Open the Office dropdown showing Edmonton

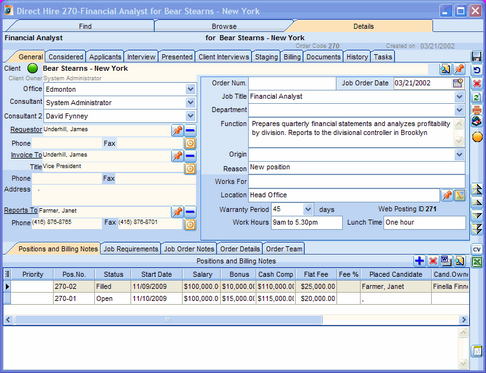coord(190,89)
